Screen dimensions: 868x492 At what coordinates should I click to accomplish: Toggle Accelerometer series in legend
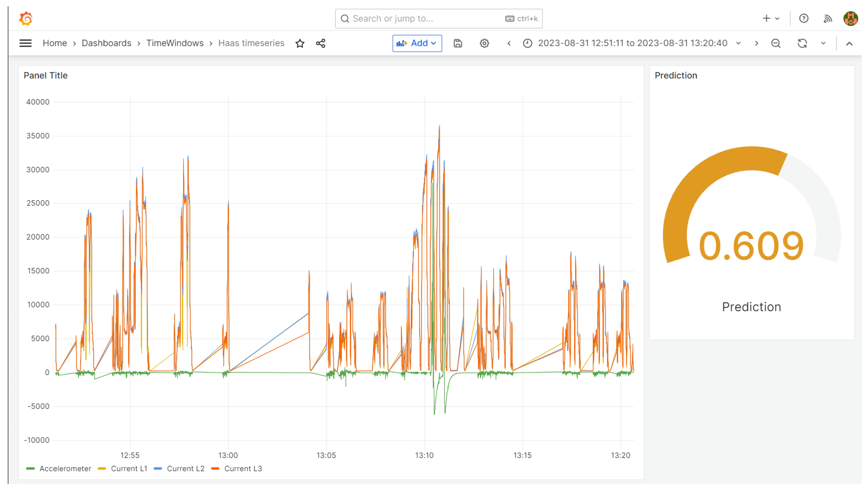pos(65,469)
